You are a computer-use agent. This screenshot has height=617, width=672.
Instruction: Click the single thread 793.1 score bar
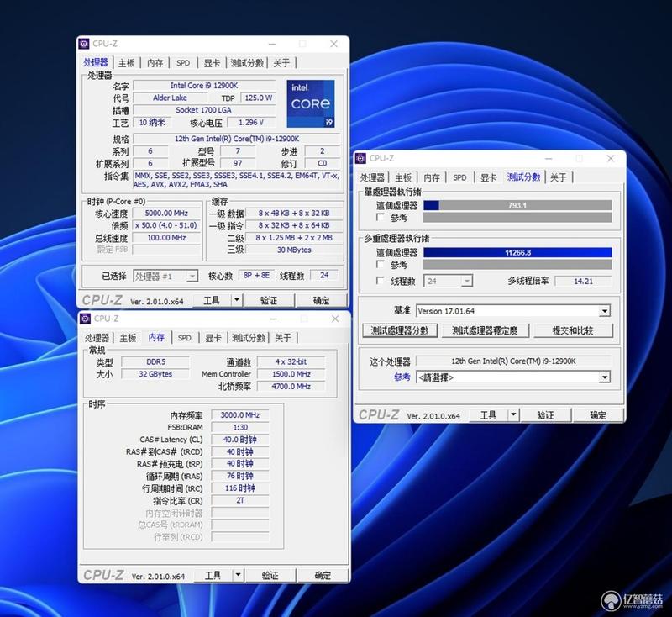click(x=517, y=205)
